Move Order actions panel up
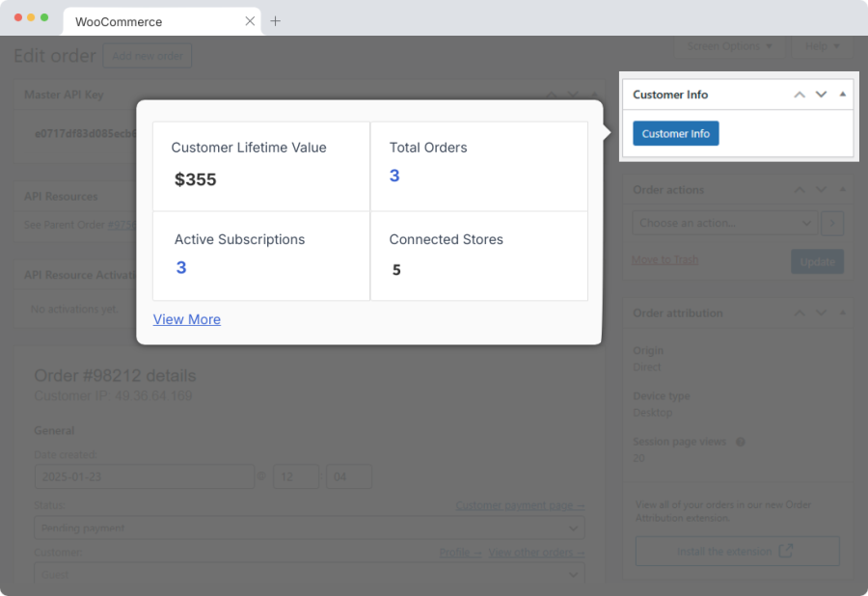 point(800,190)
